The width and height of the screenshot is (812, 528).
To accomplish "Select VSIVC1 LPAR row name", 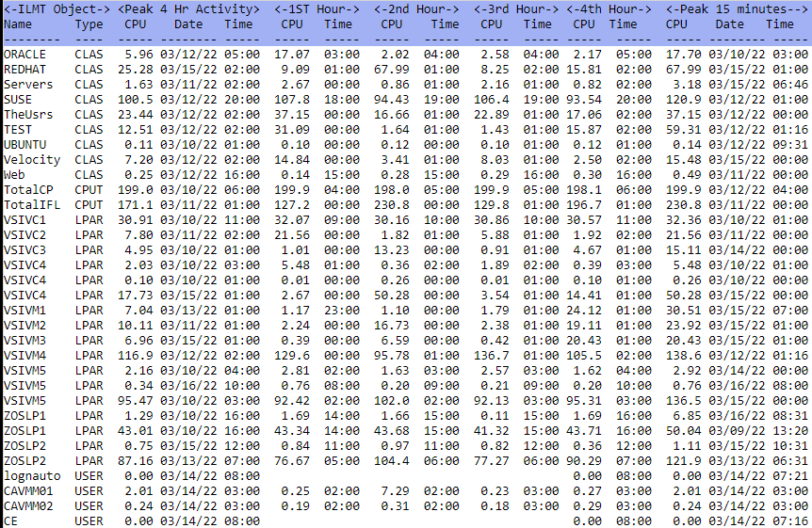I will pos(24,219).
